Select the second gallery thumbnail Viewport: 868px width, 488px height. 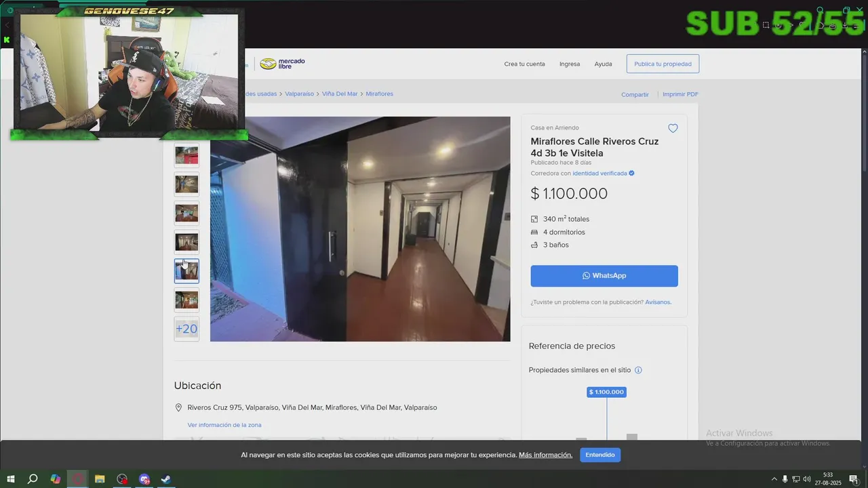tap(186, 184)
